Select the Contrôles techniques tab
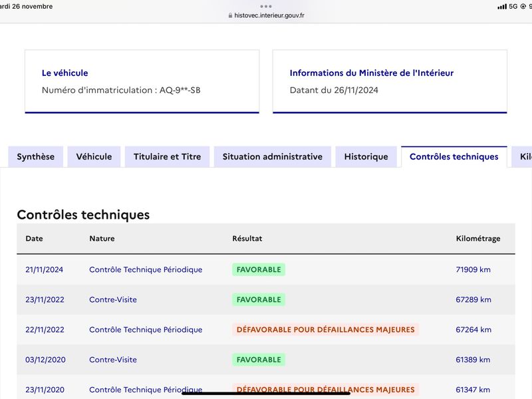 [454, 157]
